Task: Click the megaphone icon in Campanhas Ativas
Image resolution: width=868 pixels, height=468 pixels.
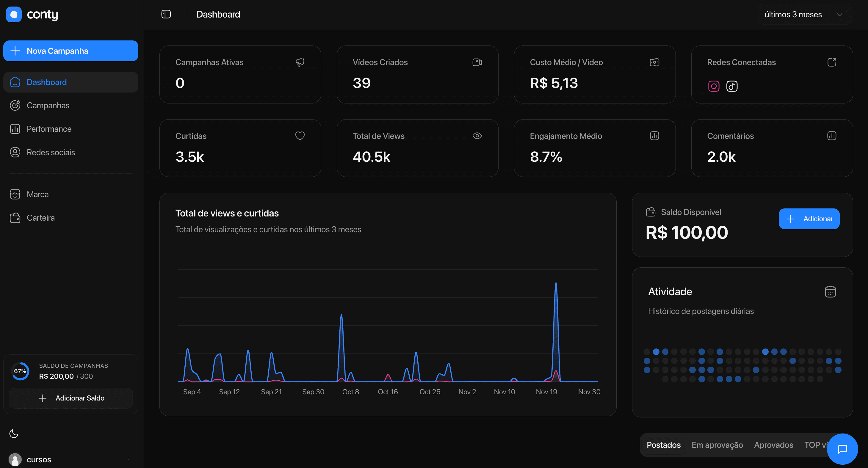Action: [300, 62]
